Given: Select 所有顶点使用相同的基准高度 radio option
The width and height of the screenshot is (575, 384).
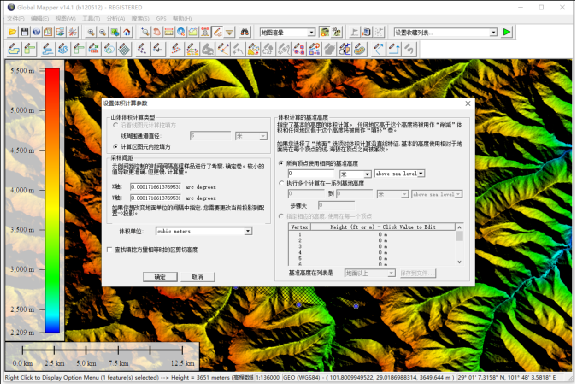Looking at the screenshot, I should point(281,163).
